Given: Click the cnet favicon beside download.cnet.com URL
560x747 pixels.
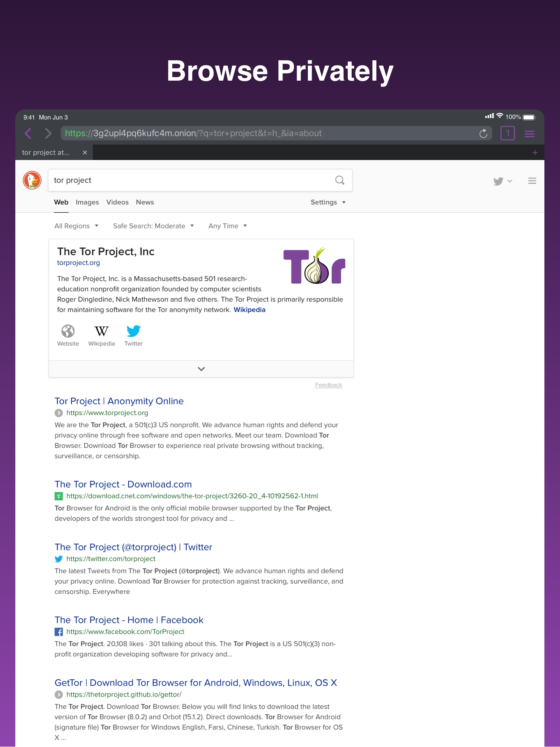Looking at the screenshot, I should [x=59, y=496].
